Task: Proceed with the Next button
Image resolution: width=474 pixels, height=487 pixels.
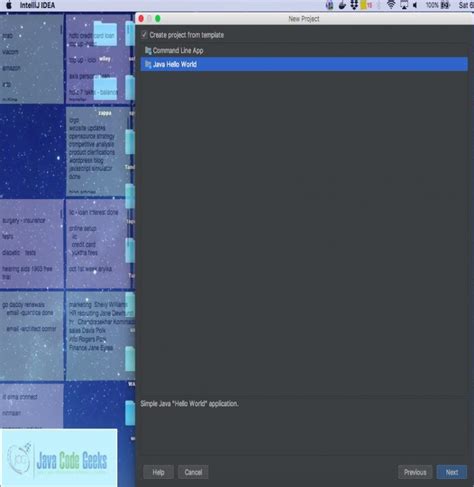Action: pos(452,472)
